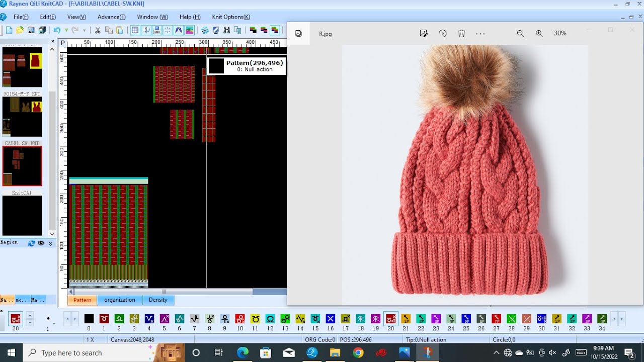Page the symbol palette right using end arrow
The width and height of the screenshot is (644, 362).
[x=621, y=319]
